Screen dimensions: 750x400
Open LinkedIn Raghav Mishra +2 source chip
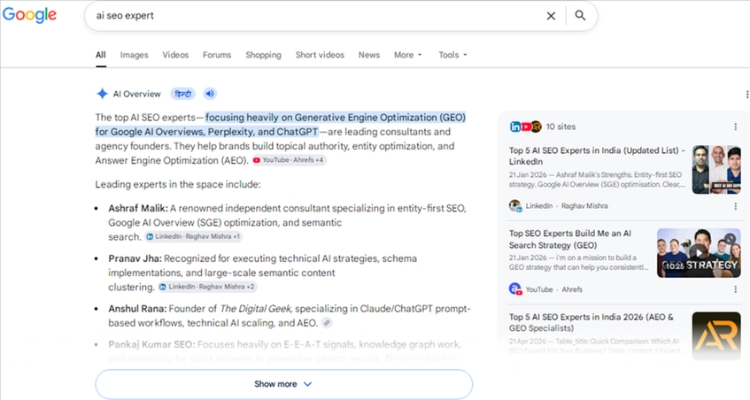pos(207,287)
